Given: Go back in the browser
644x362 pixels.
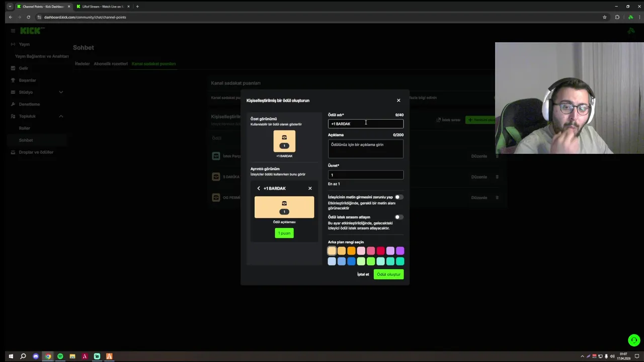Looking at the screenshot, I should [x=10, y=17].
